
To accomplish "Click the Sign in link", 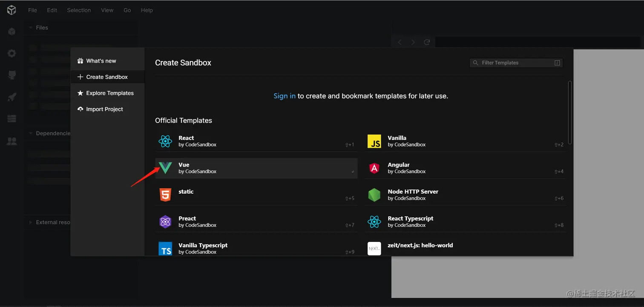I will [x=284, y=96].
